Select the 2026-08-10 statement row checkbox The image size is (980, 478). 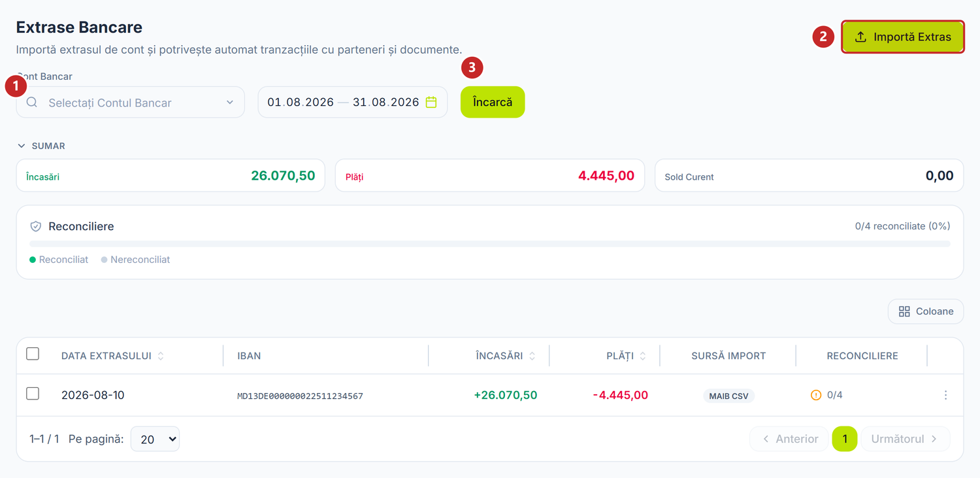click(x=33, y=394)
